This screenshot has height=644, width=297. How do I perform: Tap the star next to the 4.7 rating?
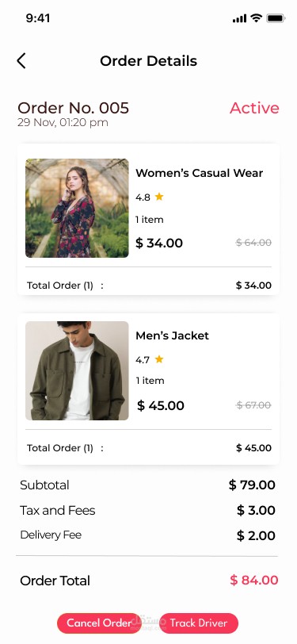(x=159, y=359)
